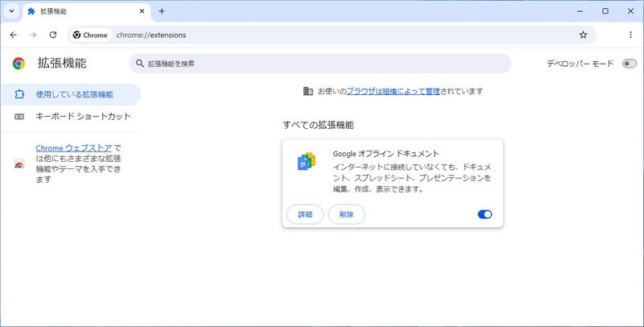Click the back navigation arrow
644x327 pixels.
tap(13, 35)
